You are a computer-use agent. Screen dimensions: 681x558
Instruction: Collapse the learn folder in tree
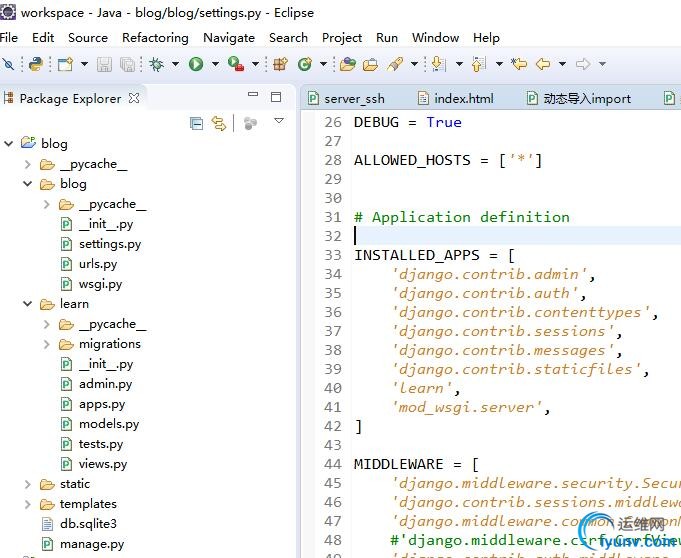27,304
